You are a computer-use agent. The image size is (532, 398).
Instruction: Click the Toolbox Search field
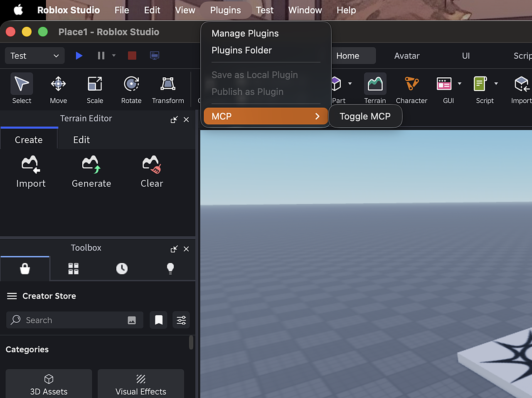[x=75, y=320]
